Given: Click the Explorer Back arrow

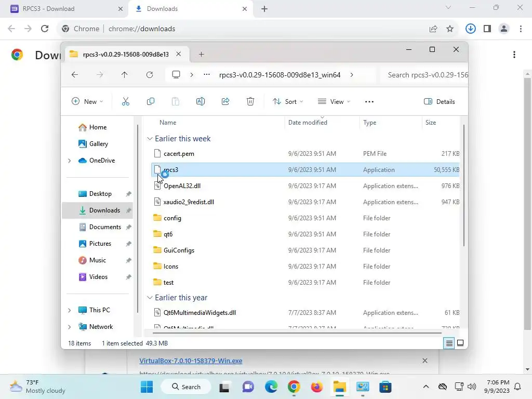Looking at the screenshot, I should pyautogui.click(x=75, y=75).
